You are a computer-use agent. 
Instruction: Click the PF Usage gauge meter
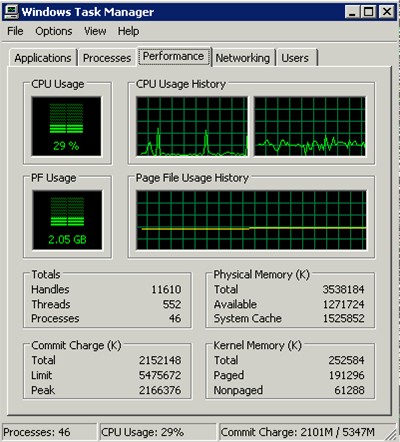tap(67, 220)
